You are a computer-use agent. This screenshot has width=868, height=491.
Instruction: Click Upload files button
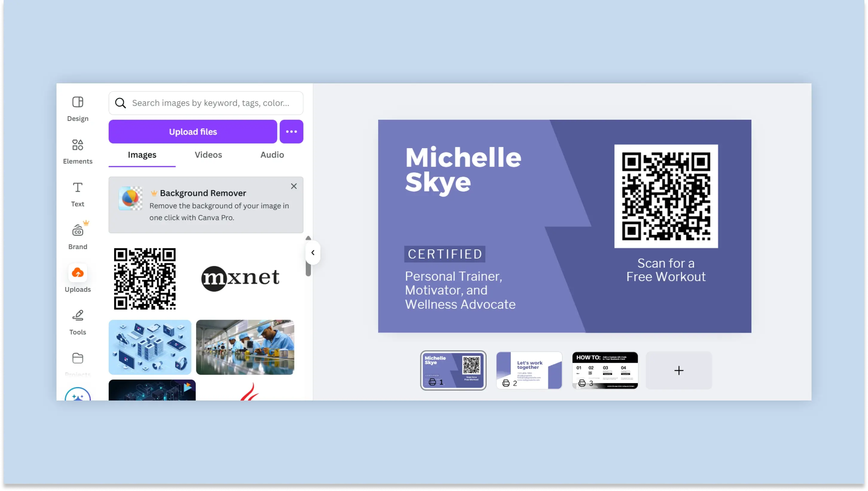193,131
